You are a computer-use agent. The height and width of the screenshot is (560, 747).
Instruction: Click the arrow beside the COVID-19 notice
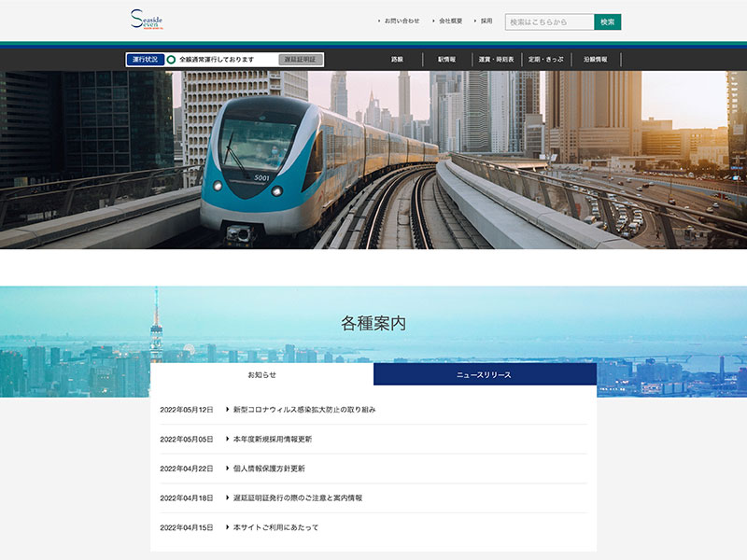tap(227, 410)
